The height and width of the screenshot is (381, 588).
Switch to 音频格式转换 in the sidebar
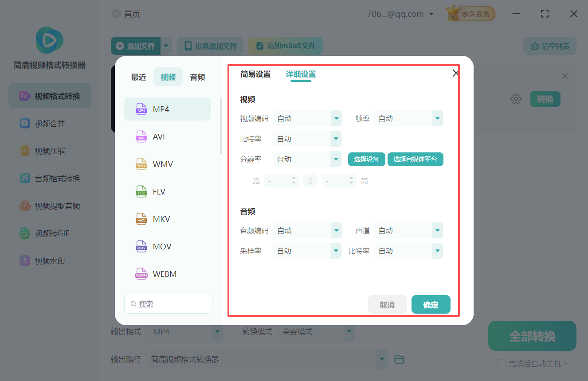click(49, 178)
